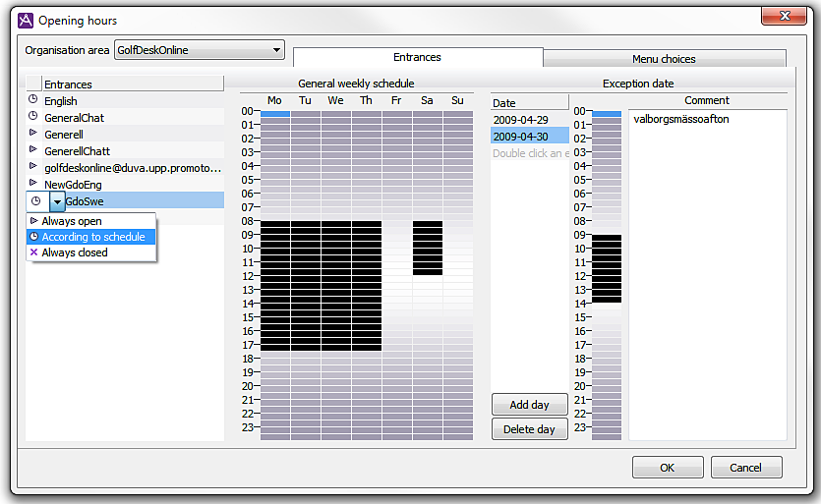Select the golfdeskonline@duva.upp.promoto entrance
The image size is (821, 504).
point(125,168)
